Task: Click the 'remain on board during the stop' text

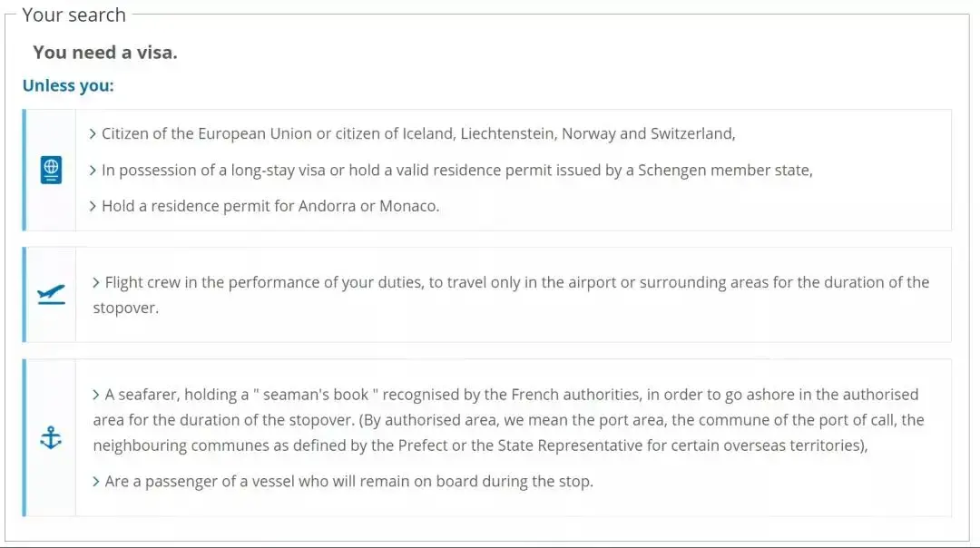Action: 479,482
